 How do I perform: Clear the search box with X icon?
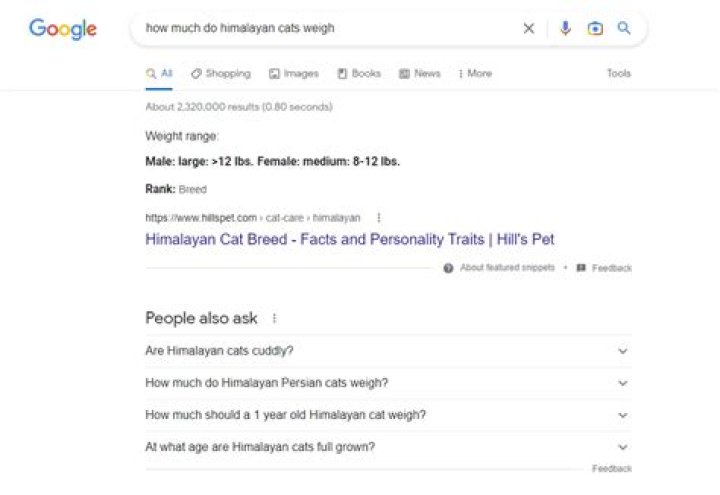tap(529, 29)
